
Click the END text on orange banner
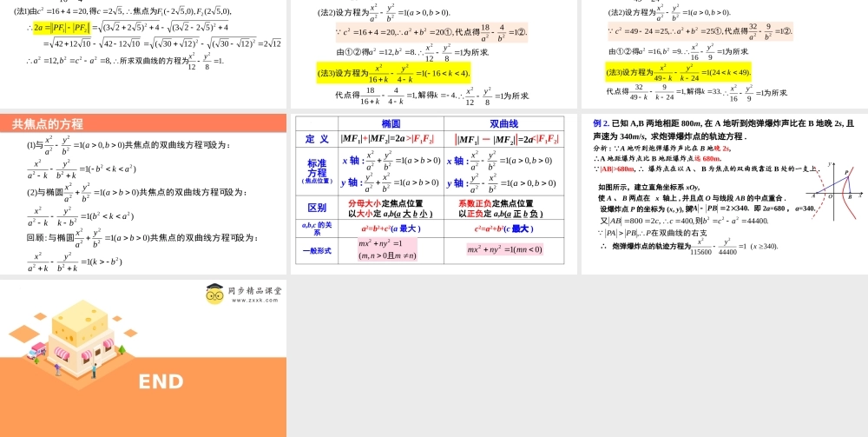tap(161, 381)
